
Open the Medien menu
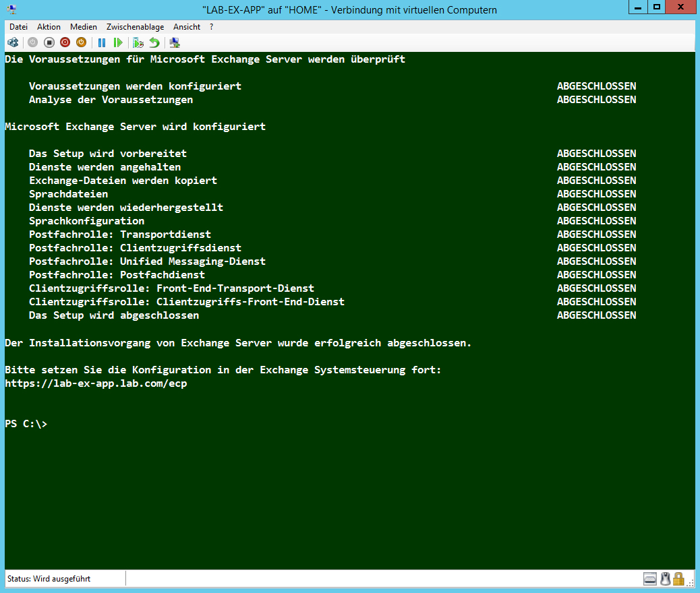tap(84, 27)
